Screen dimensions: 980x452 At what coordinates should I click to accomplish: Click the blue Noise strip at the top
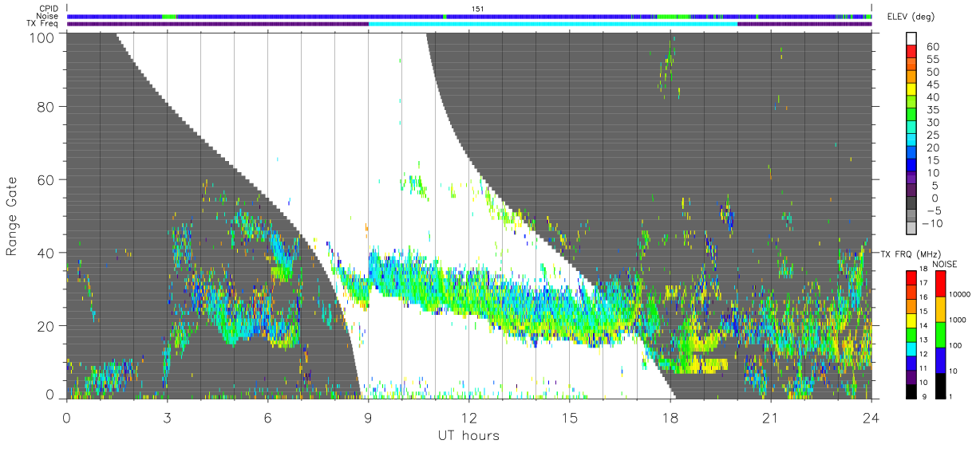pos(469,16)
